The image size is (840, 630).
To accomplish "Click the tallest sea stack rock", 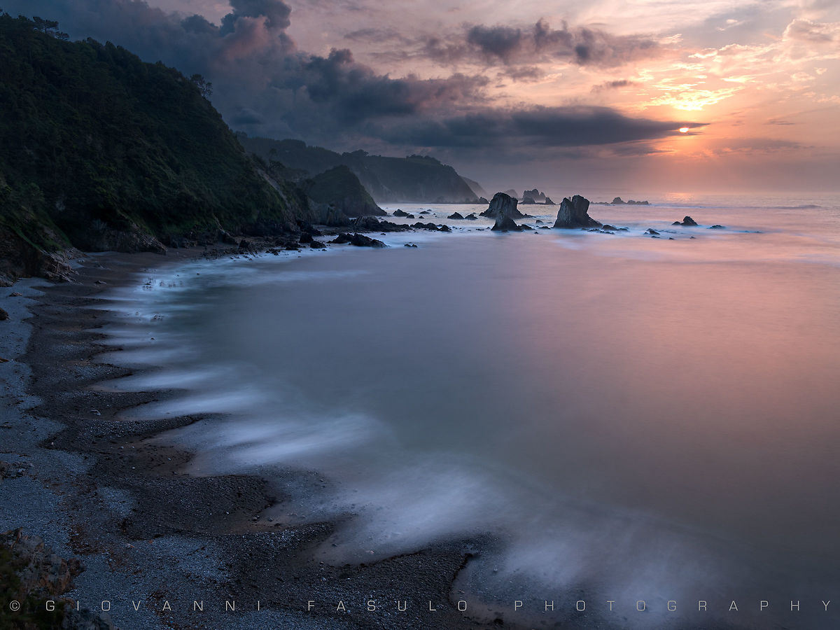I will [574, 212].
